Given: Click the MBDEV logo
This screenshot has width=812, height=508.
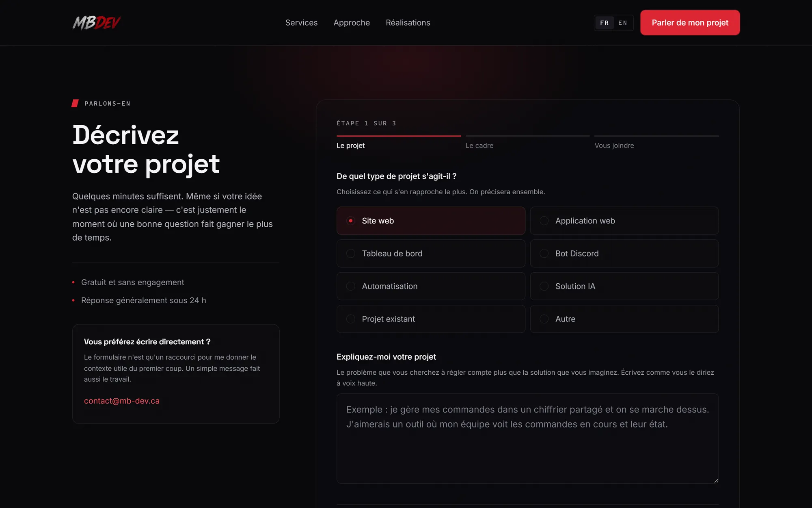Looking at the screenshot, I should pyautogui.click(x=97, y=23).
